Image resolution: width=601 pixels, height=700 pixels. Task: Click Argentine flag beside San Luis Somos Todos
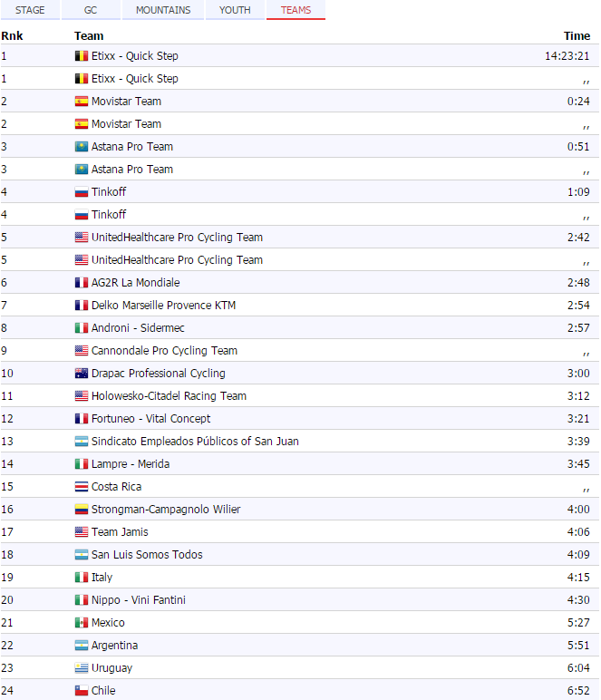(x=82, y=555)
